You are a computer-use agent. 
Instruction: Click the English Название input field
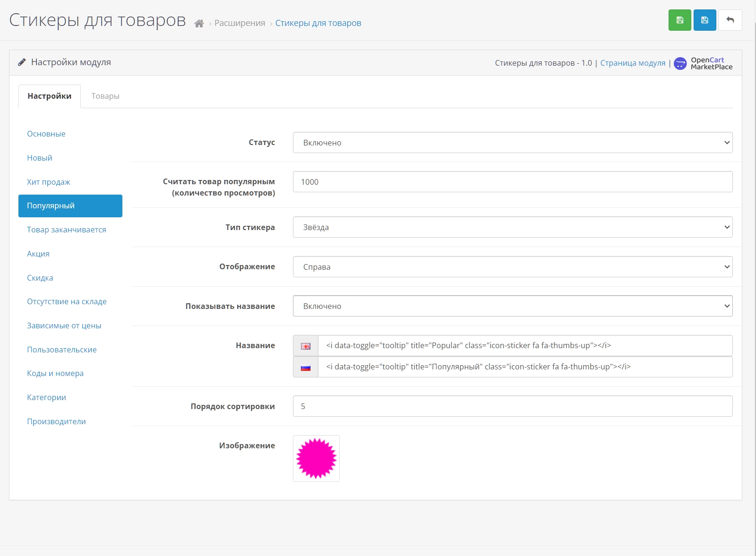(525, 346)
